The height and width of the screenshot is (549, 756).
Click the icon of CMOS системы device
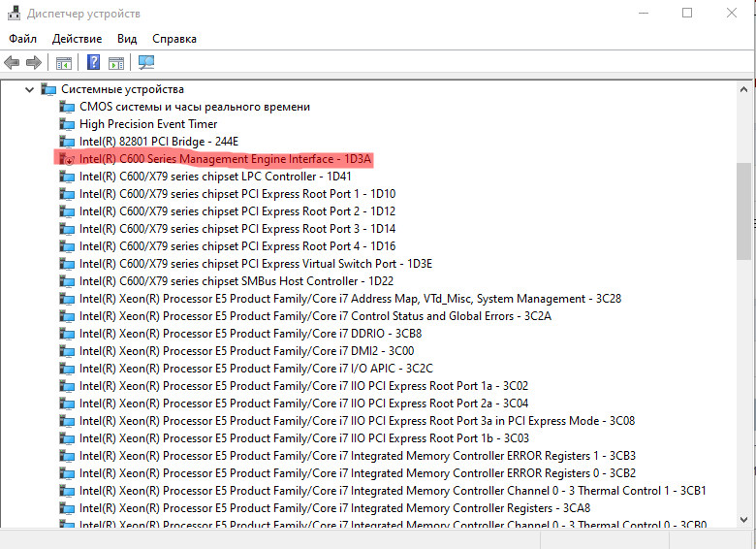67,107
